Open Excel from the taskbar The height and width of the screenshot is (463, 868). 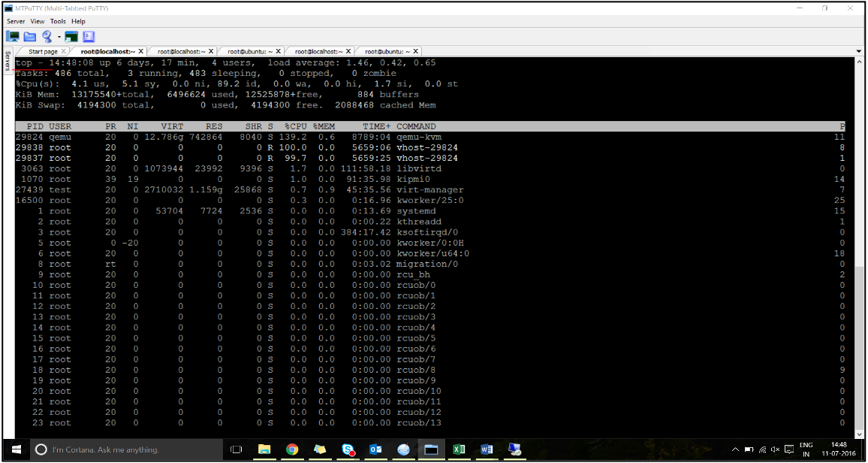459,449
